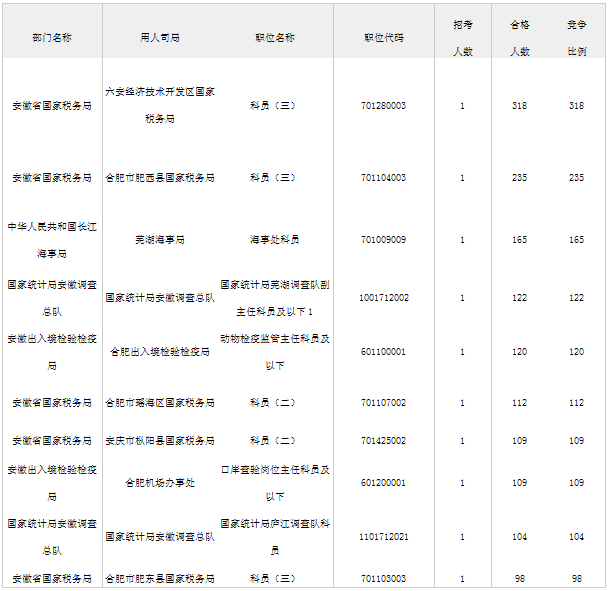Image resolution: width=610 pixels, height=591 pixels.
Task: Click the 六安经济技术开发区国家税务局 cell
Action: coord(160,105)
